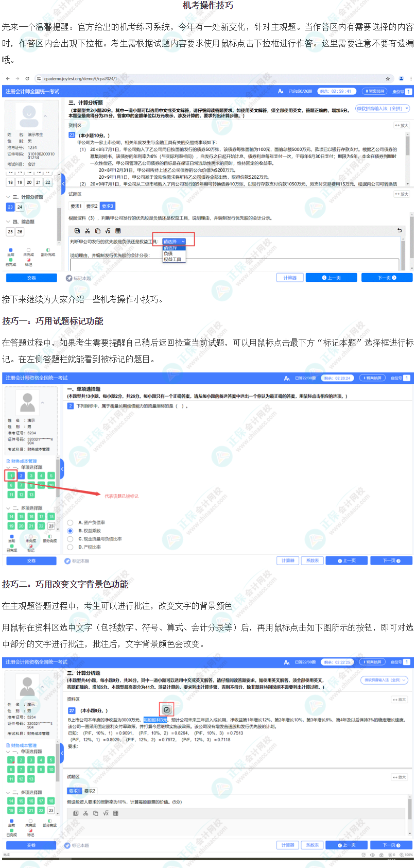Collapse 四、综合题 section in first screenshot
This screenshot has width=416, height=868.
[8, 222]
